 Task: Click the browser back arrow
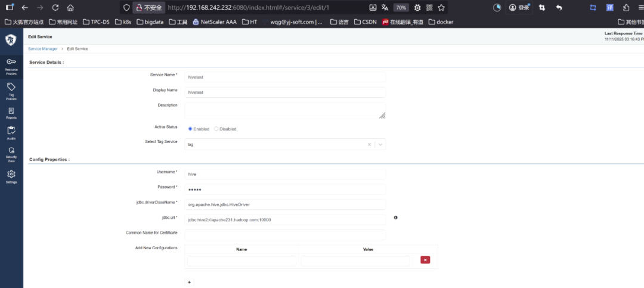(x=24, y=7)
